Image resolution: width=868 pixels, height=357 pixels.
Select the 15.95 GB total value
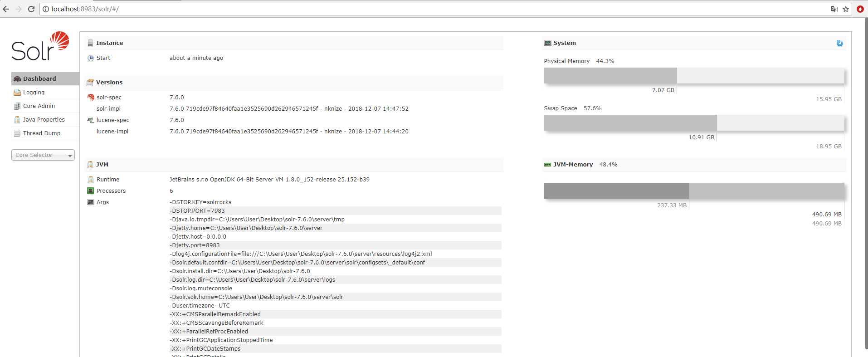(829, 99)
